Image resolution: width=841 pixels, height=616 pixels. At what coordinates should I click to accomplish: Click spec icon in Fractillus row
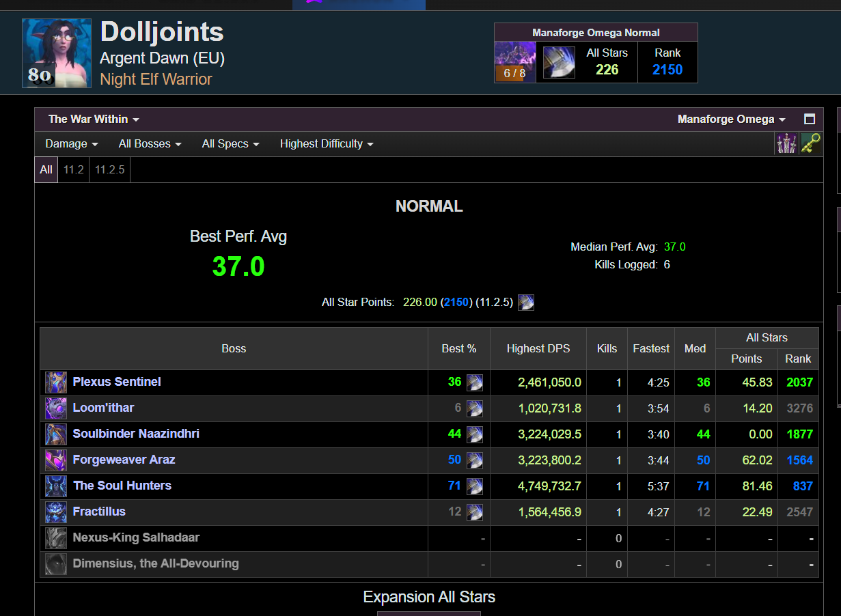click(x=475, y=512)
